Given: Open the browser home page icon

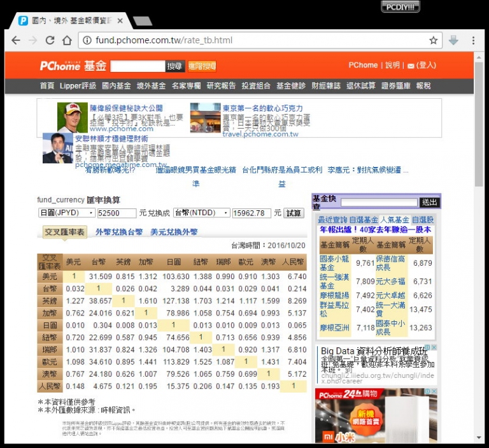Looking at the screenshot, I should point(67,40).
